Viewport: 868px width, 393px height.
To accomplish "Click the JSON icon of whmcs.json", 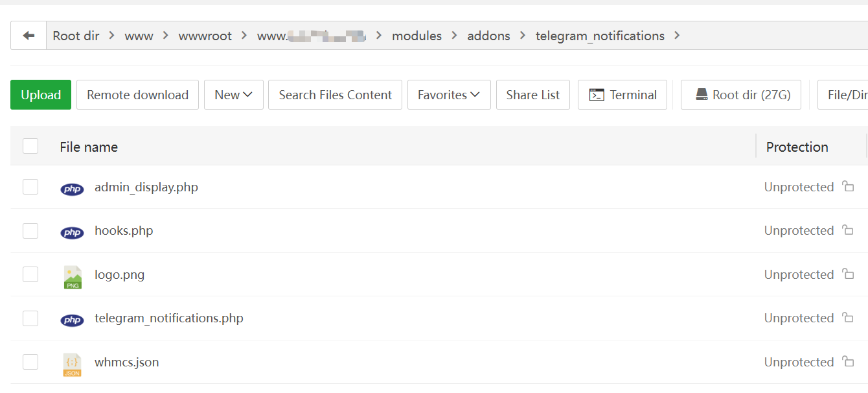I will 73,364.
